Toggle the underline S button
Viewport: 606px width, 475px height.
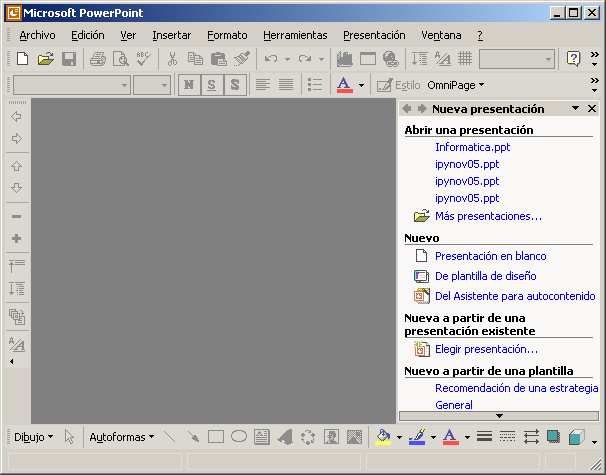[211, 85]
